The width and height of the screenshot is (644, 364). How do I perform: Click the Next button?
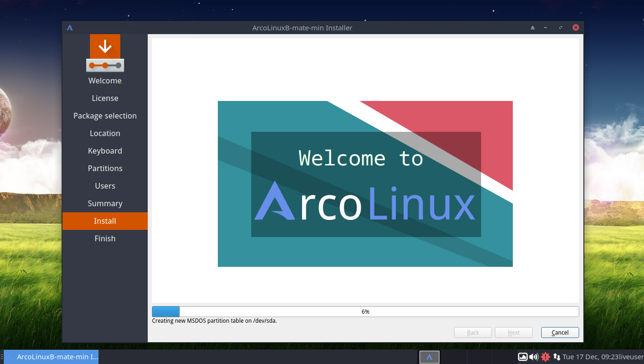514,333
